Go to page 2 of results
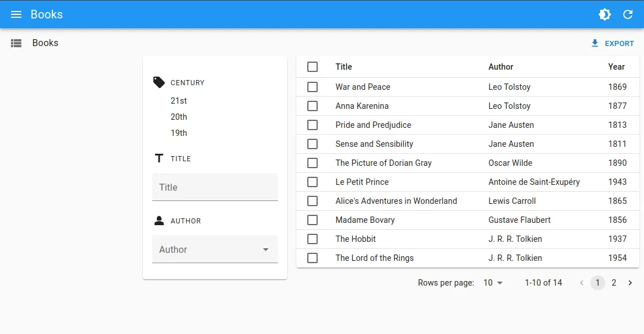Screen dimensions: 644x334 [613, 283]
